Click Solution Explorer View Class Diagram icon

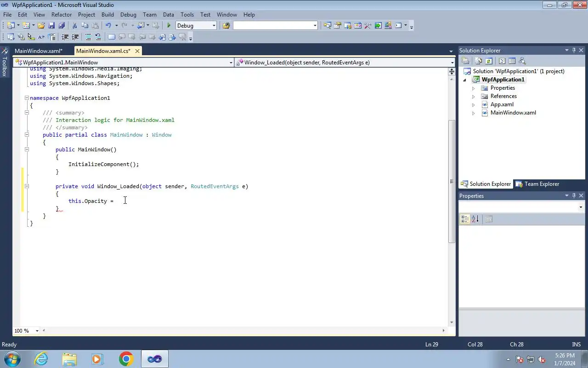point(522,61)
